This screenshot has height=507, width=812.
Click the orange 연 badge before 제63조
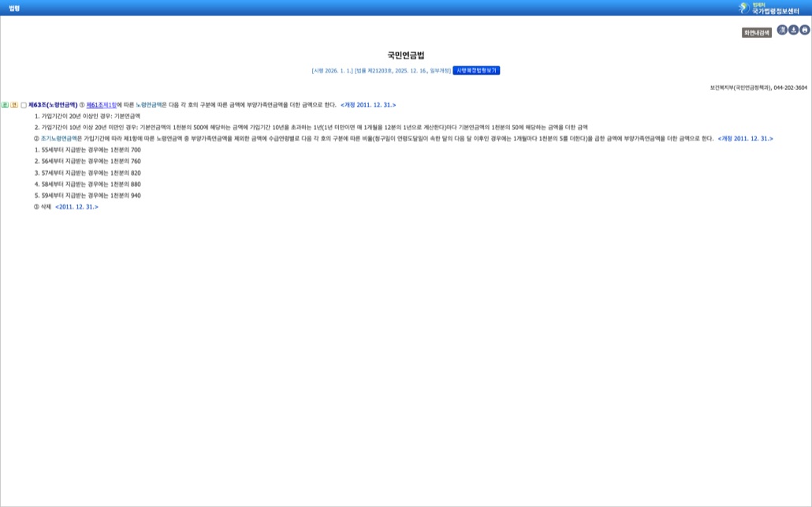point(14,105)
